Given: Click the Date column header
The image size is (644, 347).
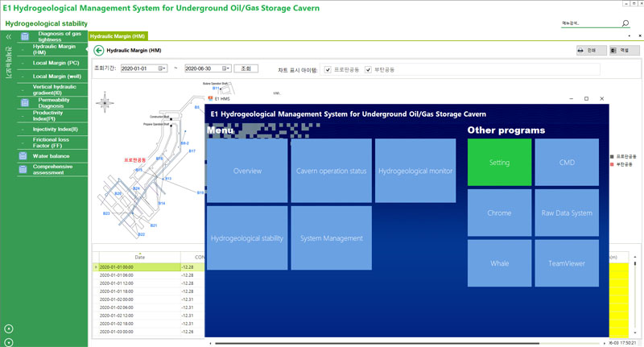Looking at the screenshot, I should pyautogui.click(x=140, y=257).
